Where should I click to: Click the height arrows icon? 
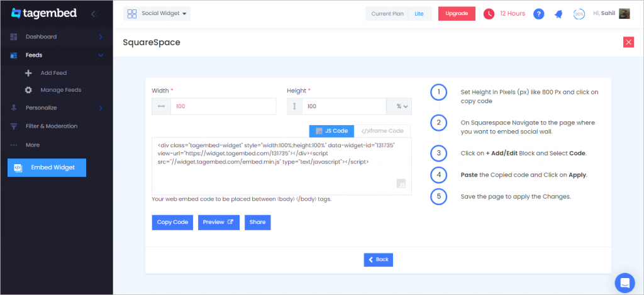coord(294,106)
